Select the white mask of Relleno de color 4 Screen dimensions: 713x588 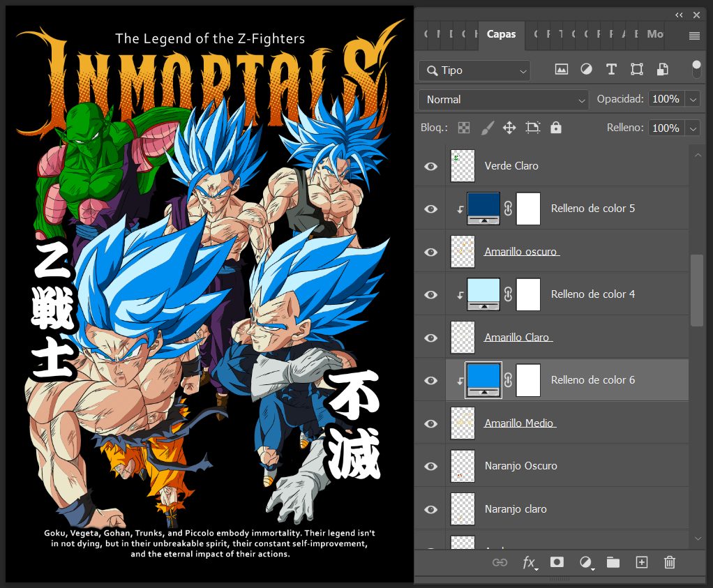(x=528, y=294)
